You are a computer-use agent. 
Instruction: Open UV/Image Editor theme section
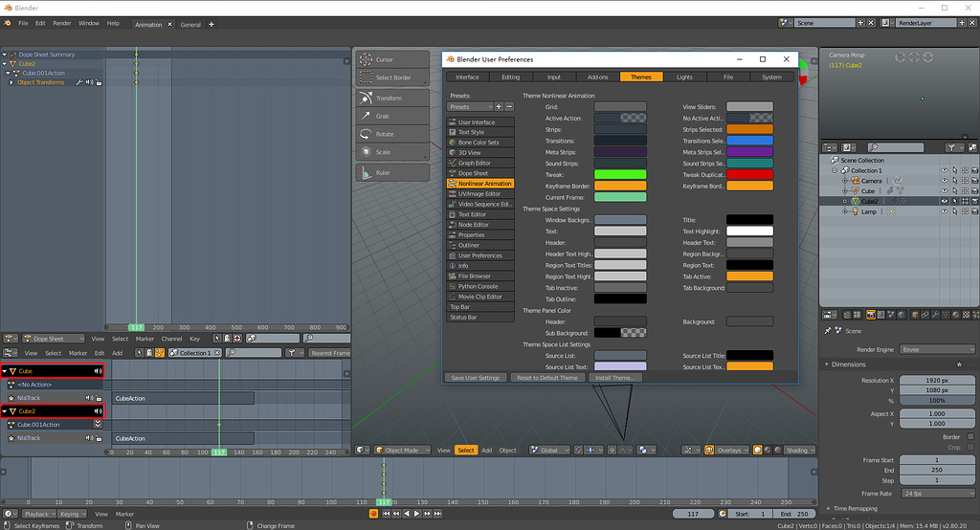click(x=480, y=194)
